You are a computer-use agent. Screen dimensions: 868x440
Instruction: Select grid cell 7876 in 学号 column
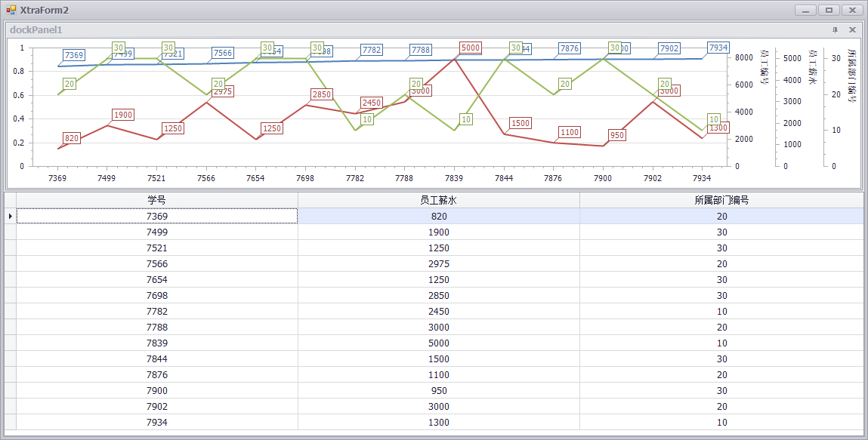click(x=156, y=375)
